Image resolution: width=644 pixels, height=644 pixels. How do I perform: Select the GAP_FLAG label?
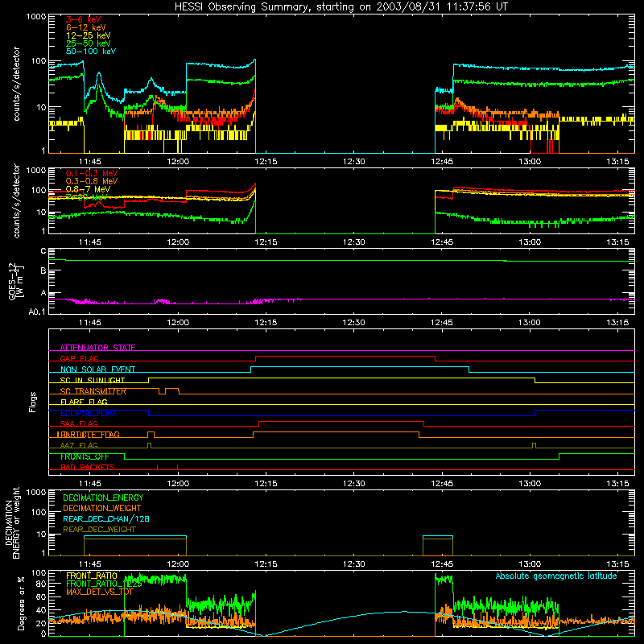pyautogui.click(x=79, y=358)
